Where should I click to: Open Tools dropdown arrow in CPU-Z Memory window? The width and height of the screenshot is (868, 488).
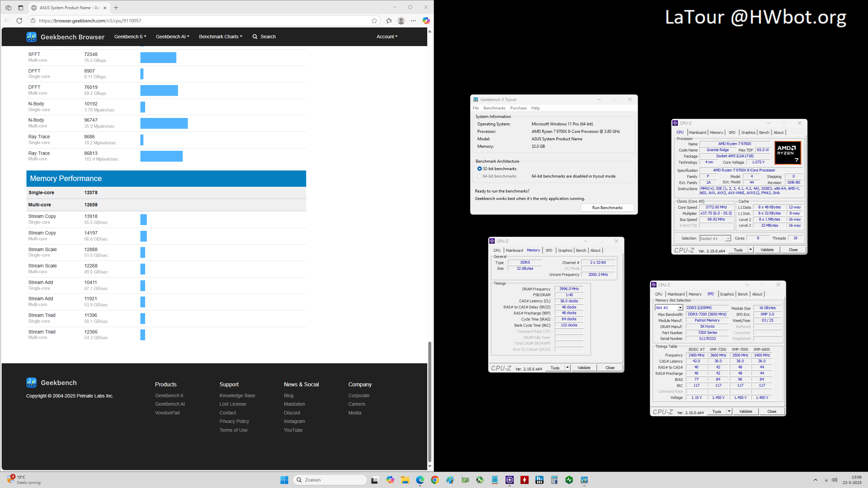point(567,368)
